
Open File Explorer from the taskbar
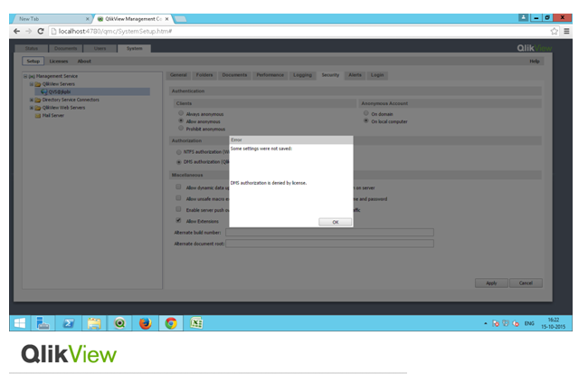click(x=94, y=323)
